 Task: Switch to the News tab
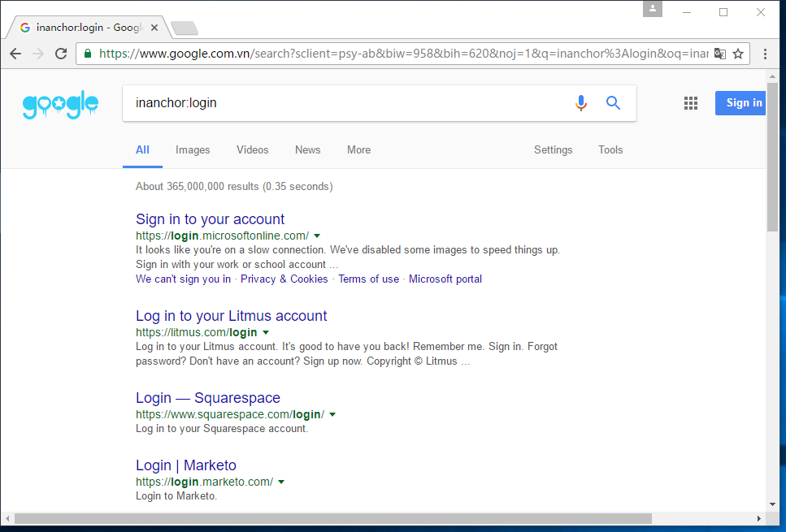(307, 149)
